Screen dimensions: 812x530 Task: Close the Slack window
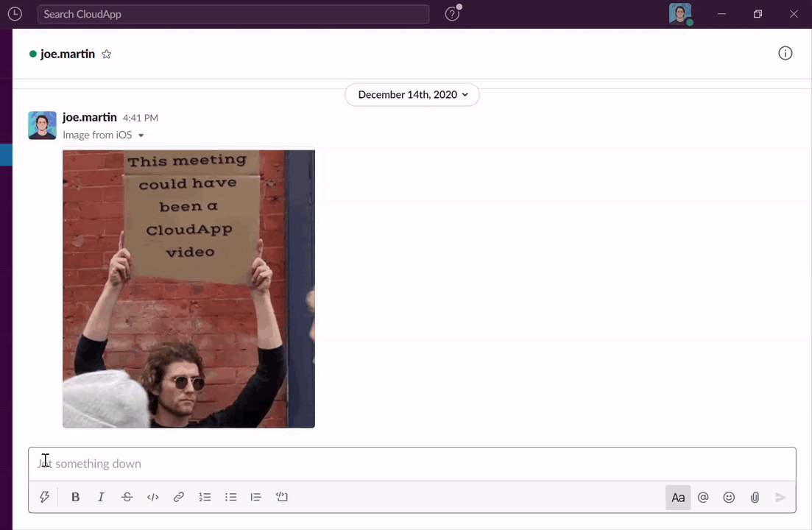(x=794, y=14)
